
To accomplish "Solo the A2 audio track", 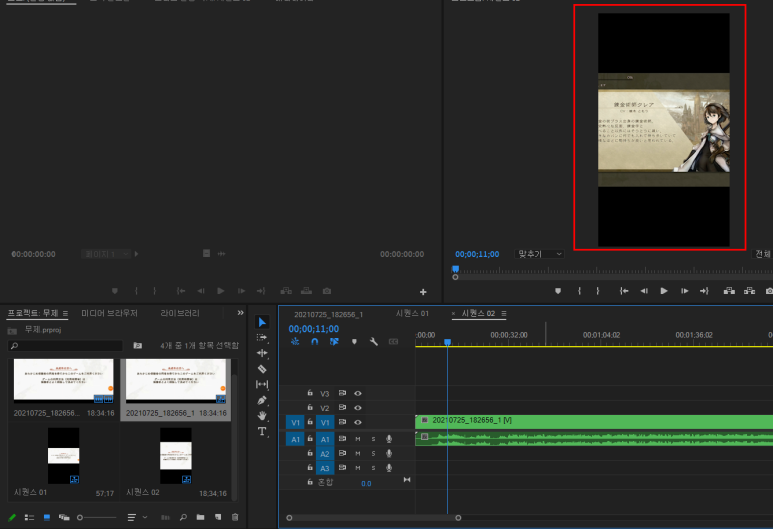I will (x=373, y=454).
